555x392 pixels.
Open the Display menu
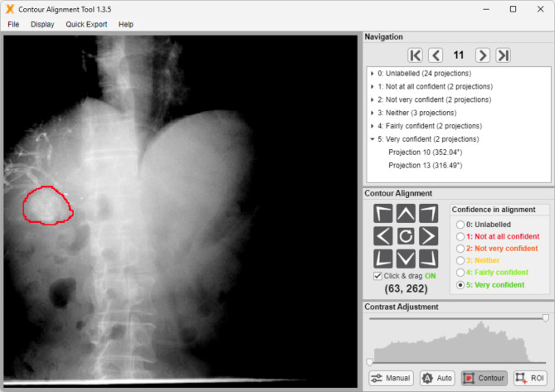[x=42, y=24]
